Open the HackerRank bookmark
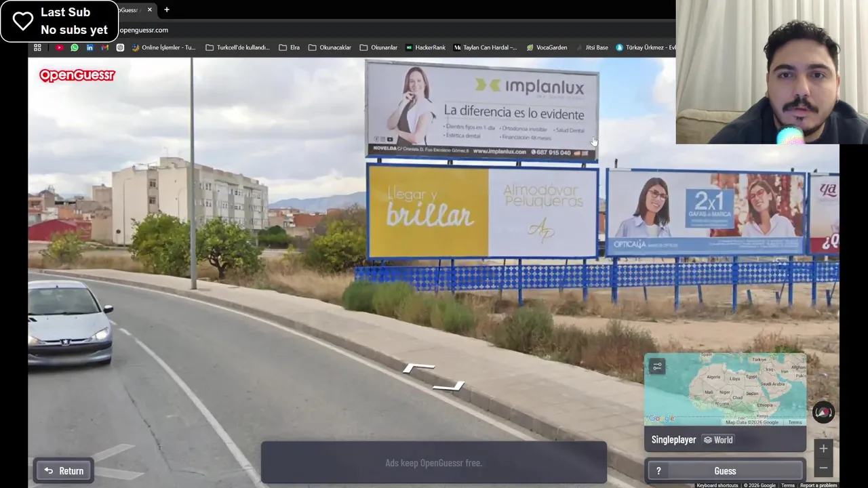Screen dimensions: 868x488 point(425,47)
